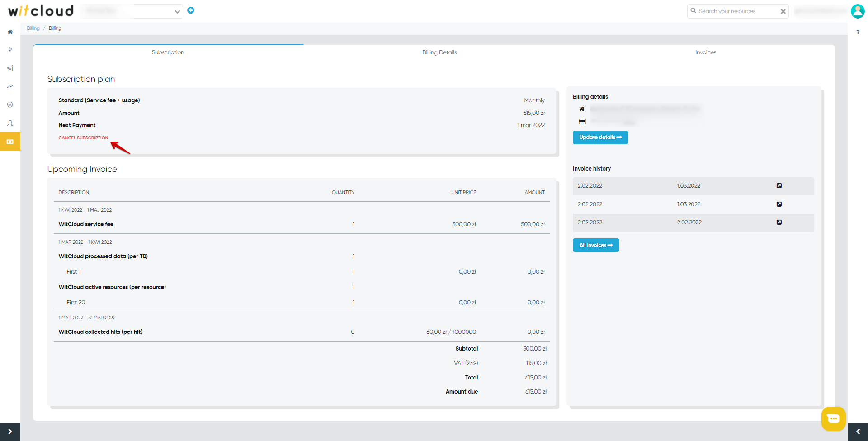Click the witcloud logo
The image size is (868, 441).
click(41, 11)
